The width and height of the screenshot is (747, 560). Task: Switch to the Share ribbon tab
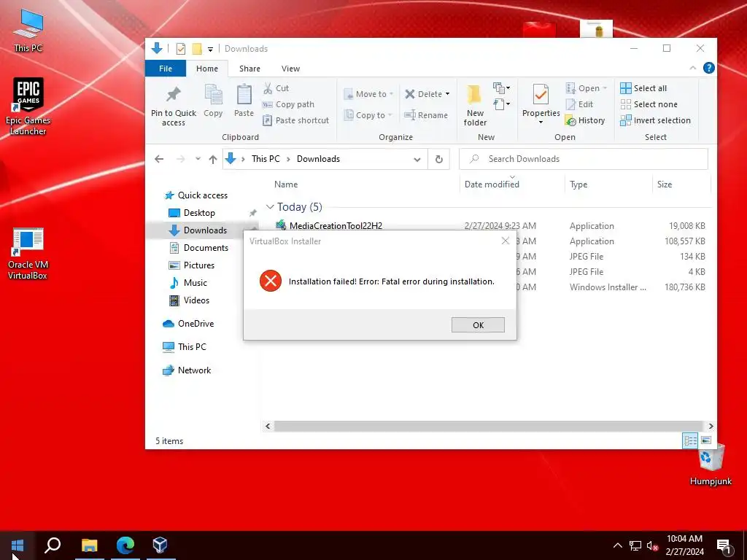[249, 69]
